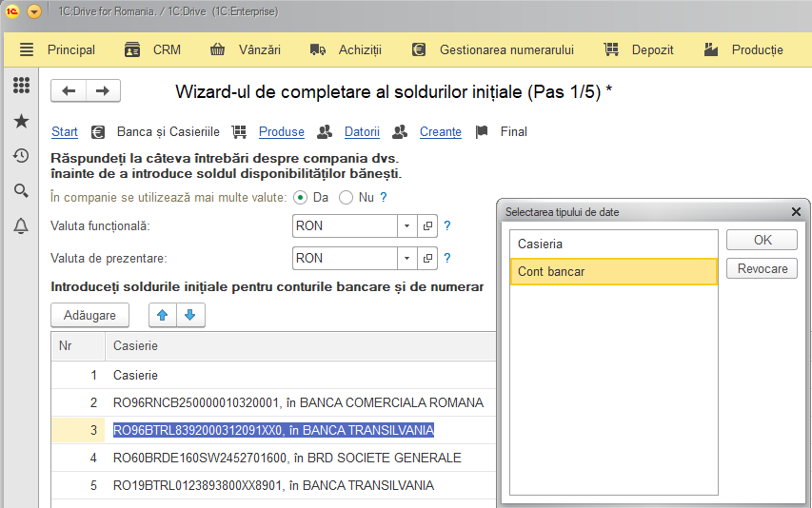Select the Nu radio button
Image resolution: width=812 pixels, height=508 pixels.
tap(346, 198)
